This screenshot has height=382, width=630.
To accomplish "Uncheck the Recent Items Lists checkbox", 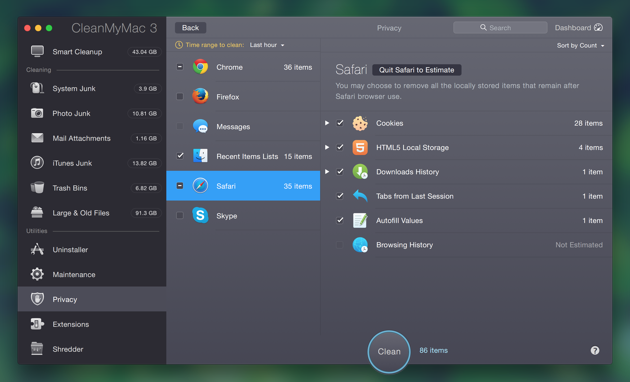I will (x=180, y=155).
